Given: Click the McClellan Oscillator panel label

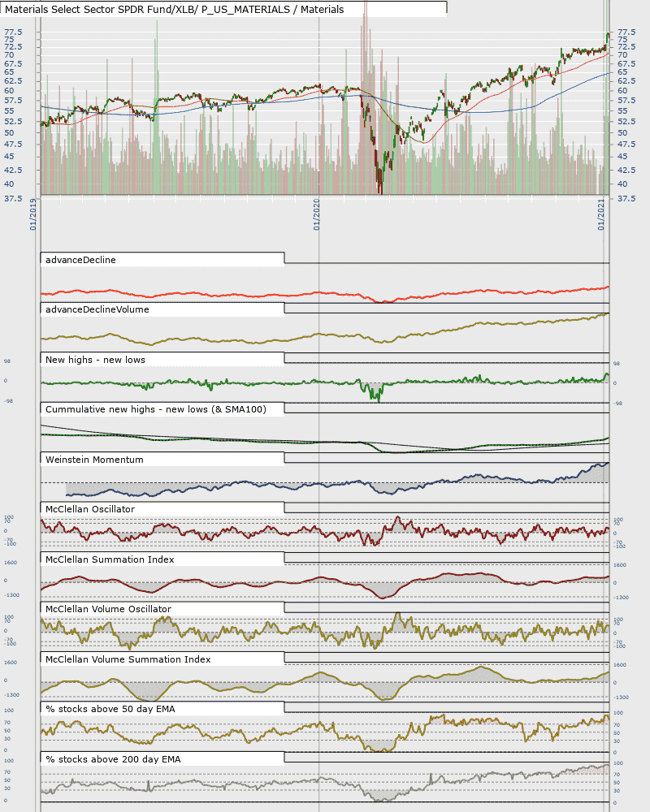Looking at the screenshot, I should tap(90, 509).
